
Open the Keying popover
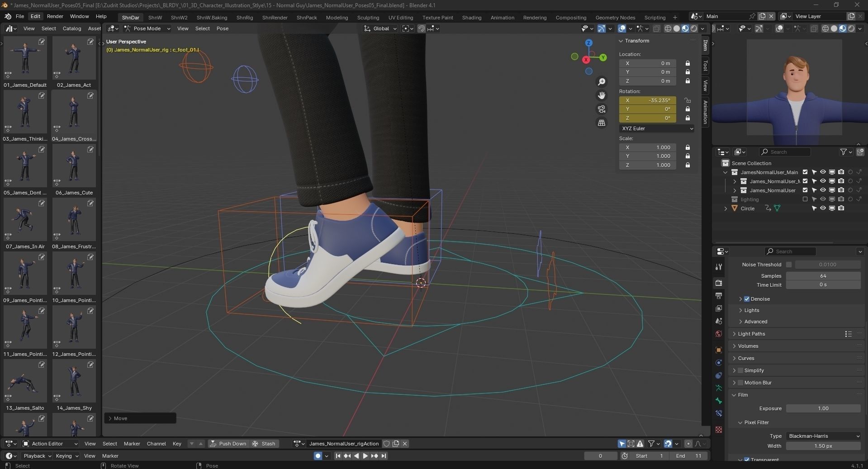pyautogui.click(x=67, y=456)
